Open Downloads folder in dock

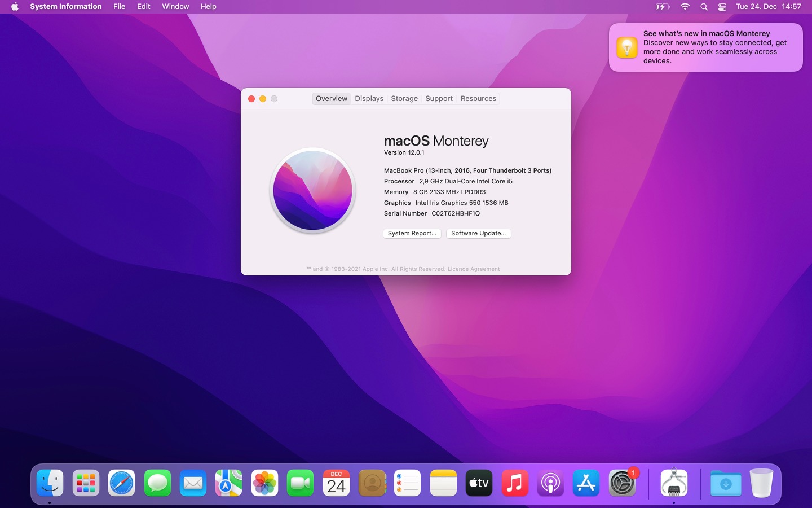[x=726, y=483]
